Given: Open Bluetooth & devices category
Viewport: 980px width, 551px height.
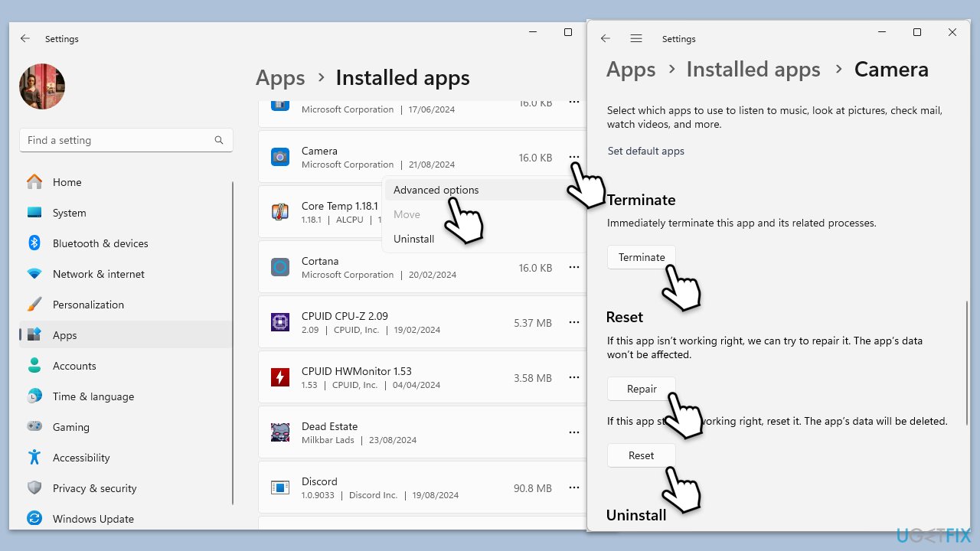Looking at the screenshot, I should 126,243.
